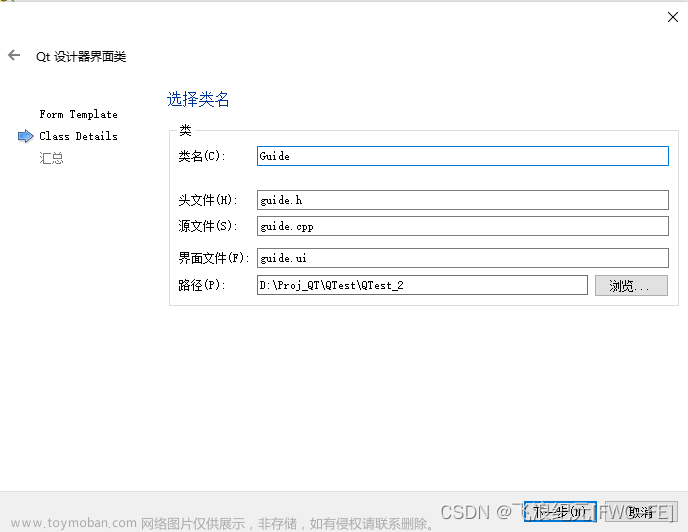Select the Form Template step
This screenshot has width=688, height=532.
click(x=79, y=114)
